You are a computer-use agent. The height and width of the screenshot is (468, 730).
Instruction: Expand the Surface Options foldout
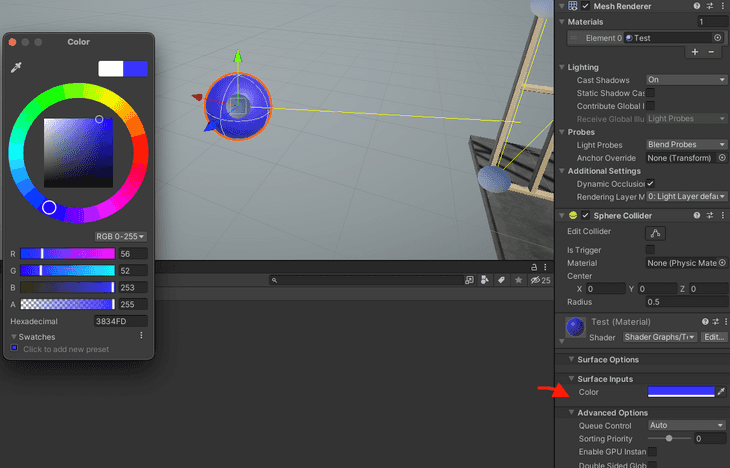[571, 359]
